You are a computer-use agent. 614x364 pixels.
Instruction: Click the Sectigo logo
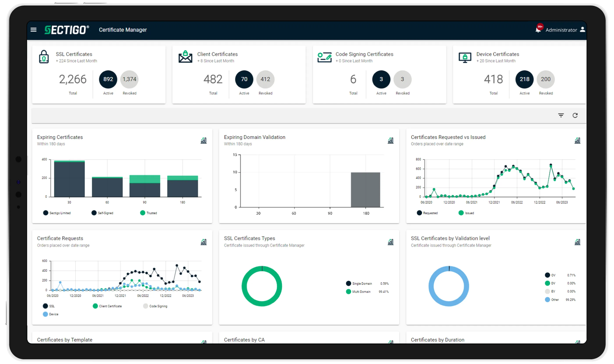(66, 30)
